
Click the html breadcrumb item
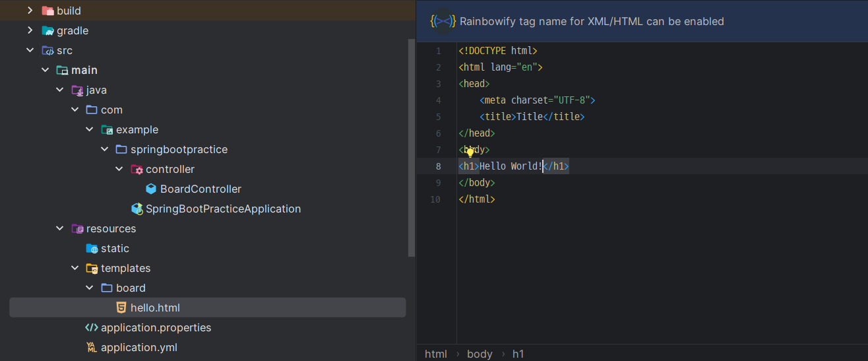(436, 354)
